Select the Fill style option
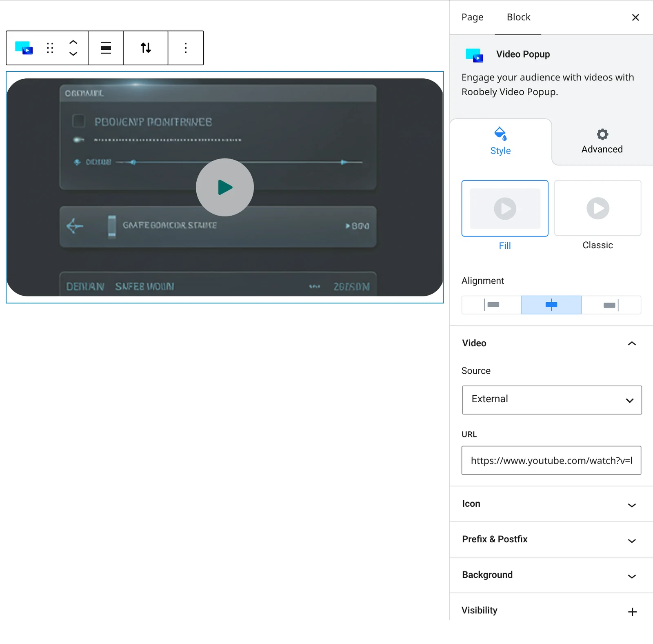 pyautogui.click(x=505, y=208)
